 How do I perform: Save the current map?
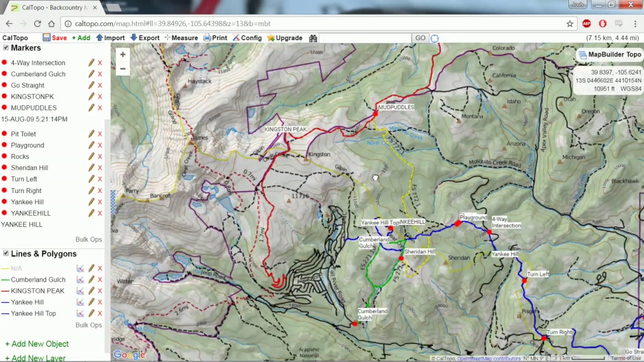55,38
